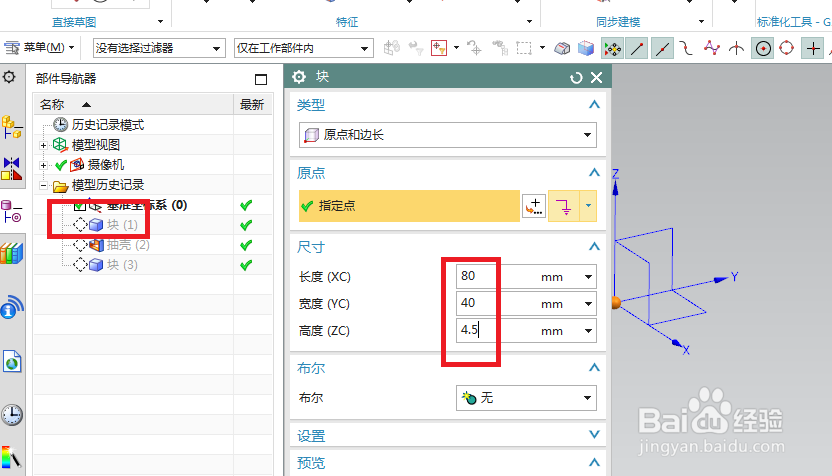Toggle Intersection snap
This screenshot has height=476, width=832.
point(736,49)
